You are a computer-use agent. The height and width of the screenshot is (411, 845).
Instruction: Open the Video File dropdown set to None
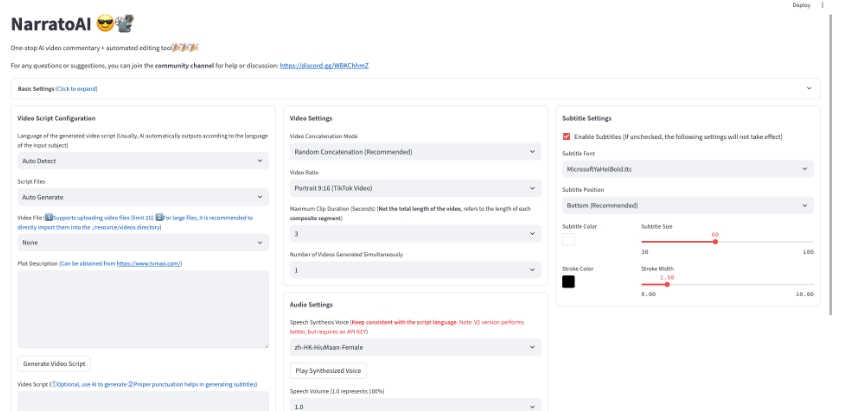click(143, 242)
